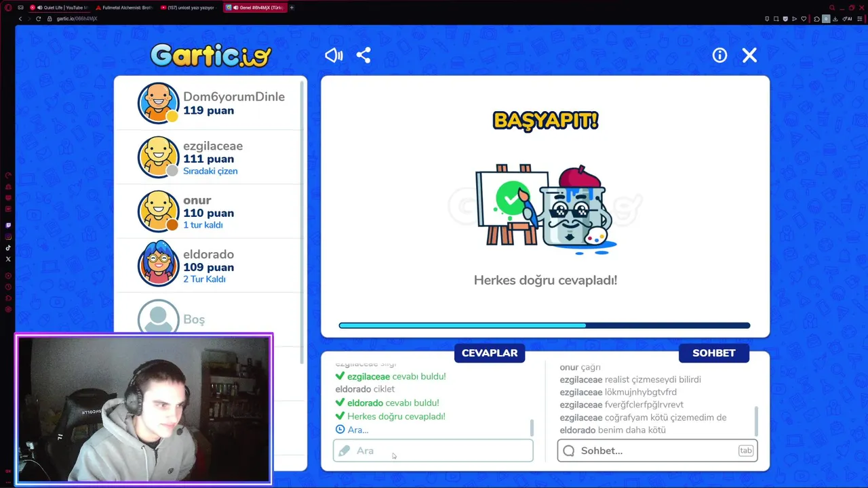Click 'Herkes doğru cevapladı!' in answers list
This screenshot has height=488, width=868.
(x=391, y=416)
